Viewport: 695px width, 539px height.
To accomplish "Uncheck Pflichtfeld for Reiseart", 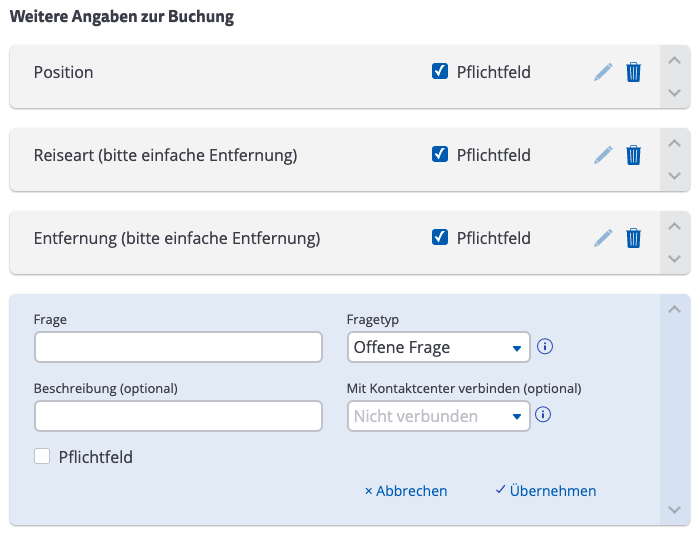I will pos(440,155).
